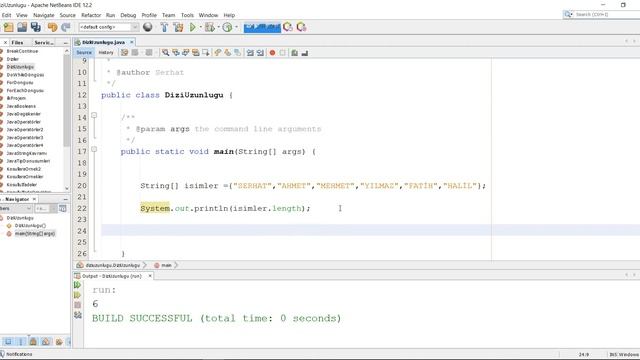The height and width of the screenshot is (360, 640).
Task: Click the globe browser icon in toolbar
Action: click(148, 27)
